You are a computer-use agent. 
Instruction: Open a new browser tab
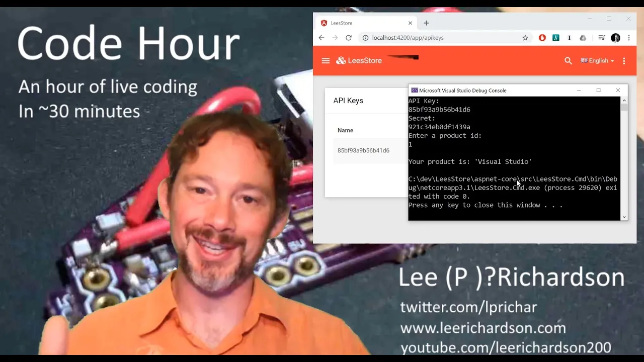[426, 23]
